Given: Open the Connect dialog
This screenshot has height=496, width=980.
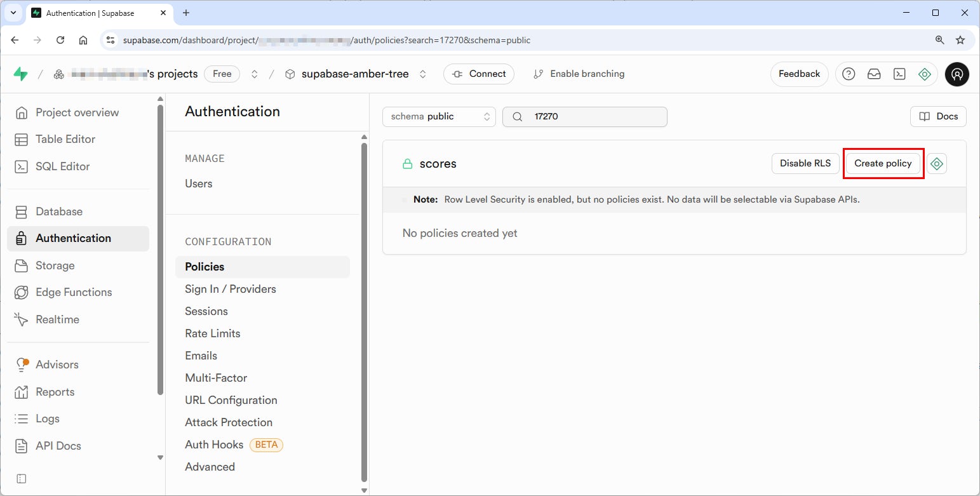Looking at the screenshot, I should click(x=479, y=74).
